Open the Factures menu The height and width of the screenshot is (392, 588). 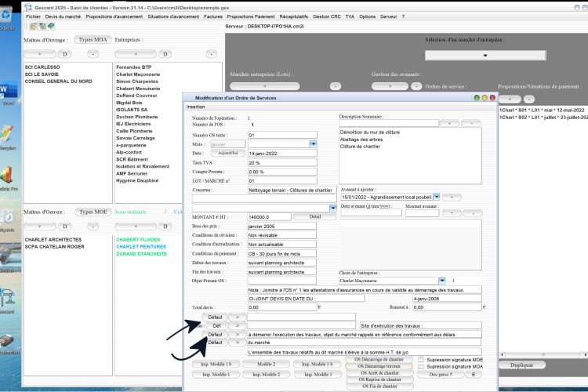[213, 16]
